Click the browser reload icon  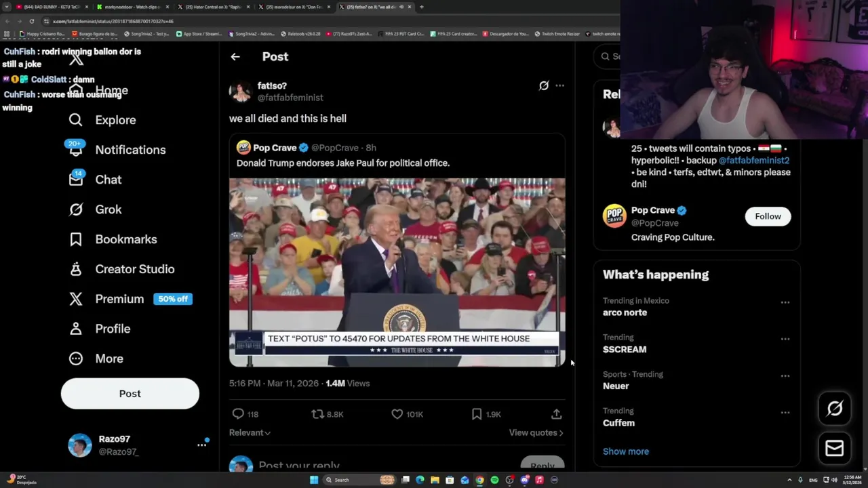click(31, 21)
